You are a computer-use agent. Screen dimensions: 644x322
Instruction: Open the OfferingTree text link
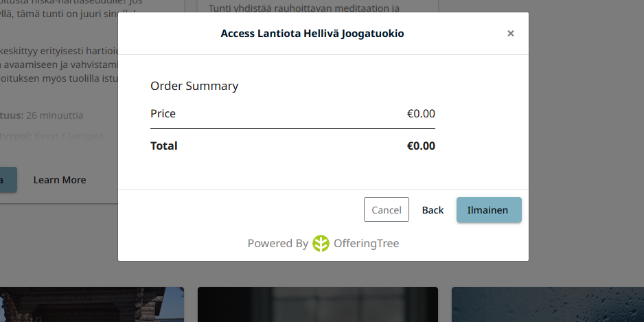(366, 243)
